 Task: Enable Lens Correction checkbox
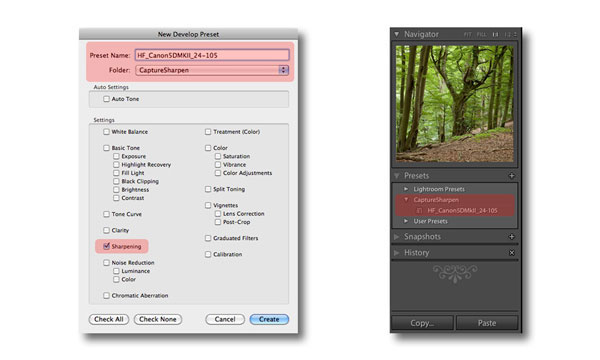(218, 214)
